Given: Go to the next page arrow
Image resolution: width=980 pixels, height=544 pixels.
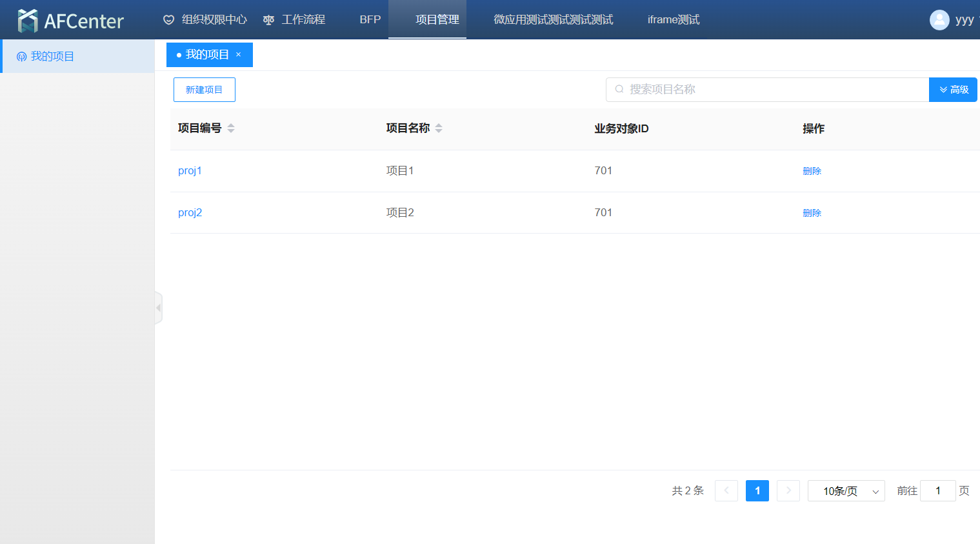Looking at the screenshot, I should (x=788, y=491).
